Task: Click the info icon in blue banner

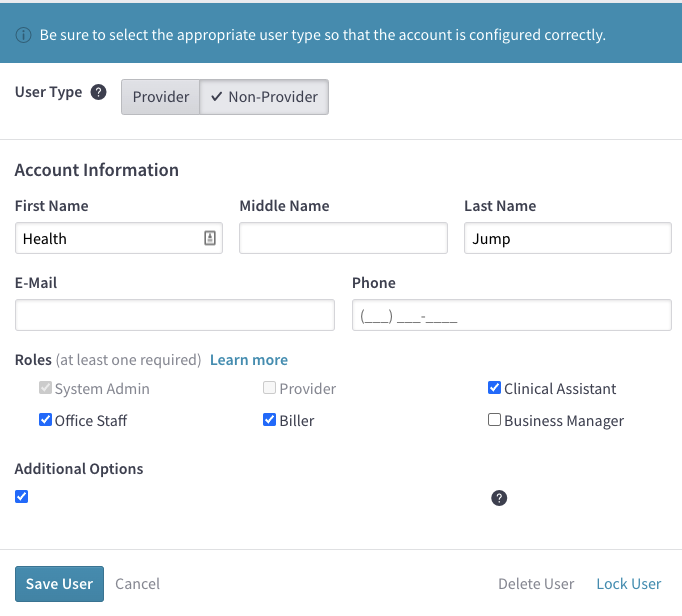Action: click(x=23, y=35)
